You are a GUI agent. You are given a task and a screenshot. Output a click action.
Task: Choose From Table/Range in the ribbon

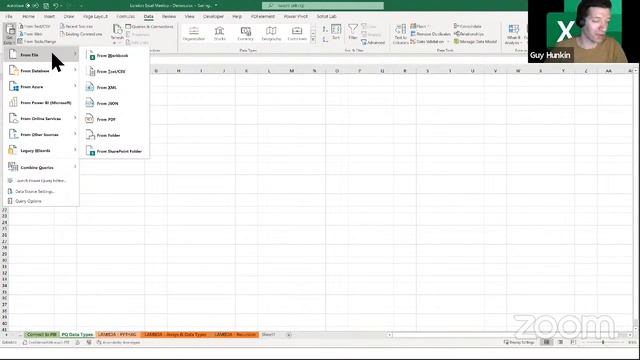37,41
